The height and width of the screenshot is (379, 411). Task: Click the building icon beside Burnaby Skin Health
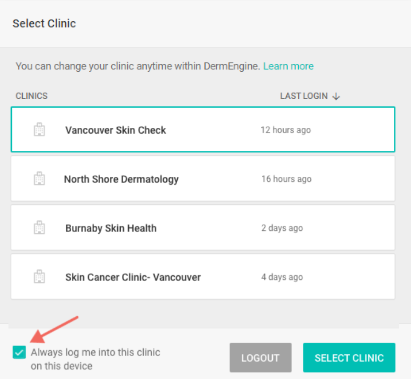pos(39,228)
